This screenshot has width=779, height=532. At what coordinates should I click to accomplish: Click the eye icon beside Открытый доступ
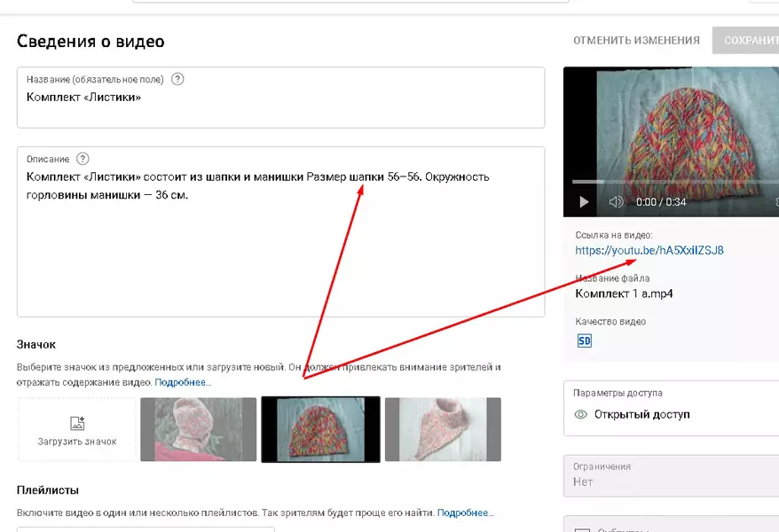point(581,414)
